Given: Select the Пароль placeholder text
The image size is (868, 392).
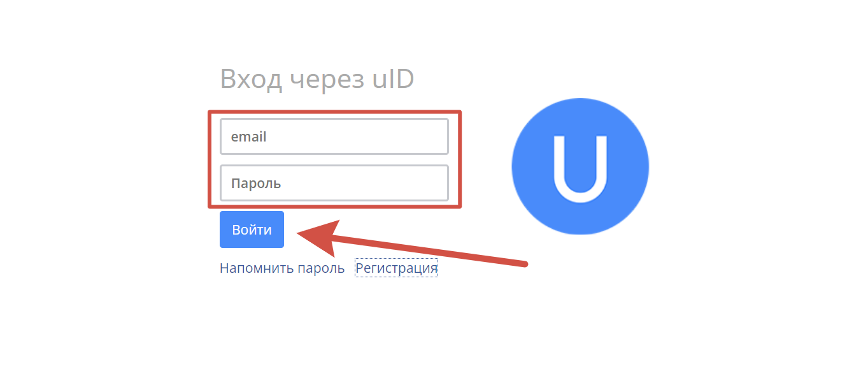Looking at the screenshot, I should pos(256,184).
